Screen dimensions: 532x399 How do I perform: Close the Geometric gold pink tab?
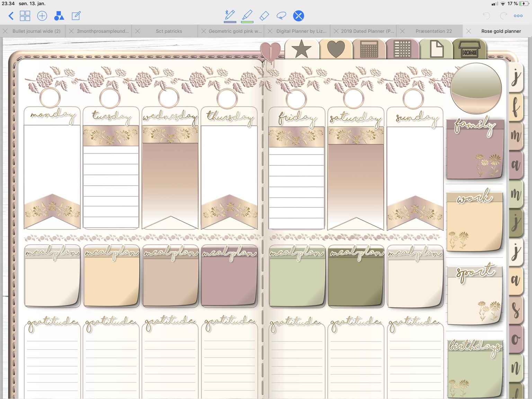point(204,31)
